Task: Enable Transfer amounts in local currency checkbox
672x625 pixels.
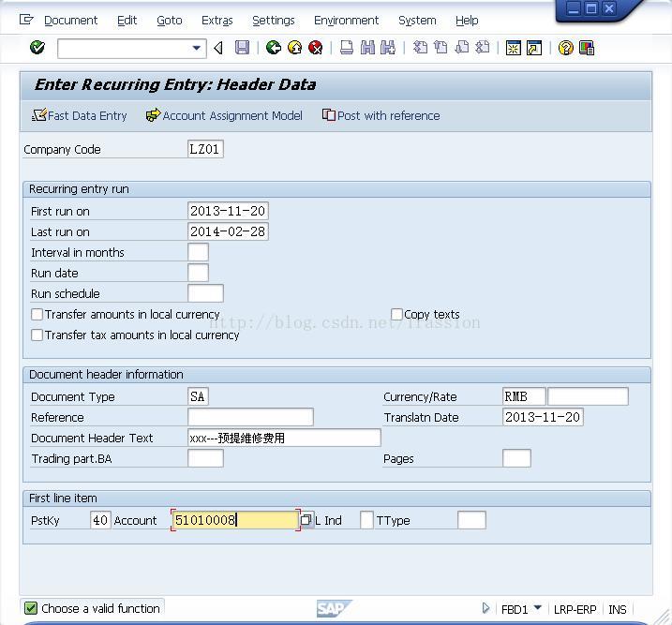Action: [x=37, y=315]
